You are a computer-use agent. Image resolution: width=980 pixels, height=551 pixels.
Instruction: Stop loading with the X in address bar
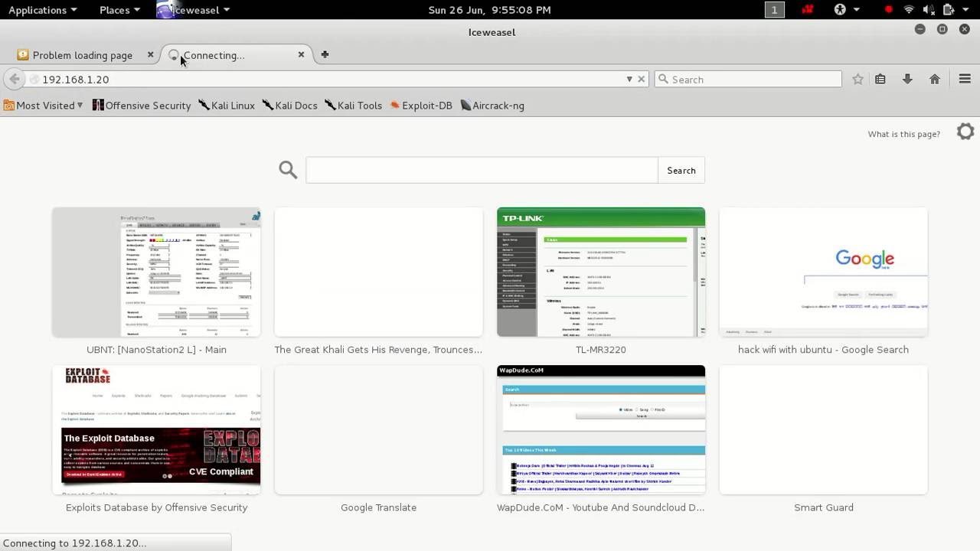642,79
